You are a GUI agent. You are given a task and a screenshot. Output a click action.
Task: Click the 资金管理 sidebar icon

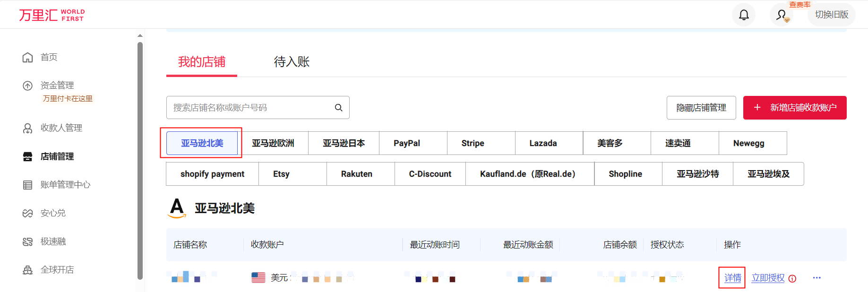click(x=28, y=86)
